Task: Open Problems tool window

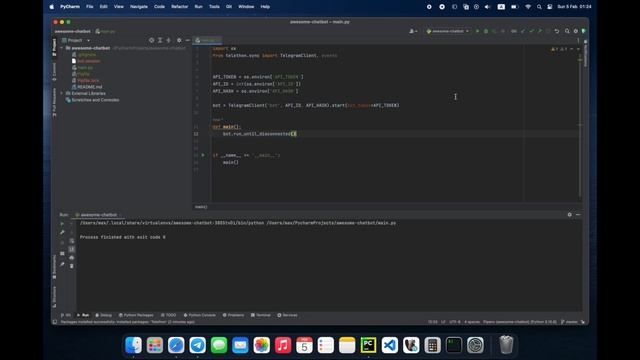Action: [x=233, y=315]
